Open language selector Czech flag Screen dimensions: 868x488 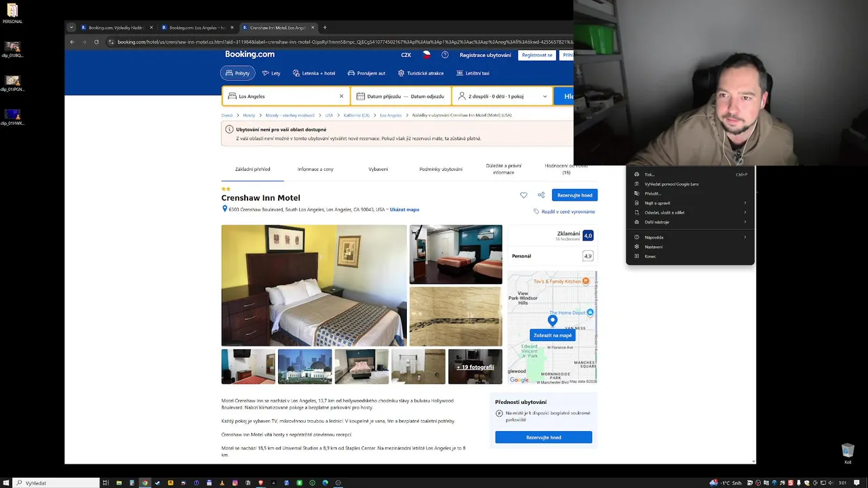pos(427,55)
